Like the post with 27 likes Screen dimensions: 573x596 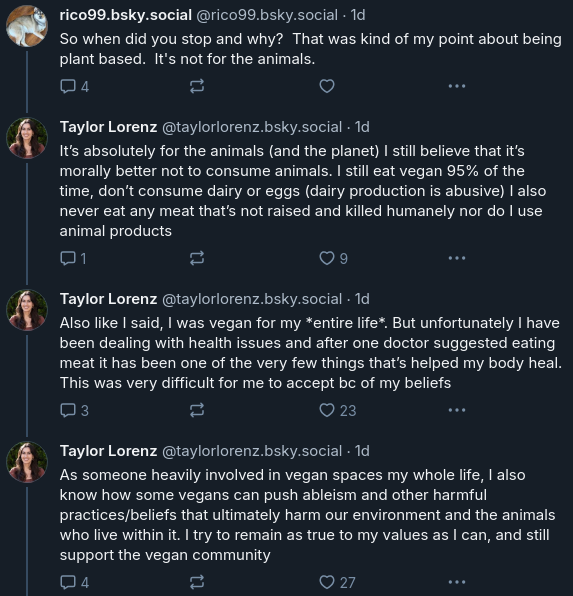tap(337, 582)
